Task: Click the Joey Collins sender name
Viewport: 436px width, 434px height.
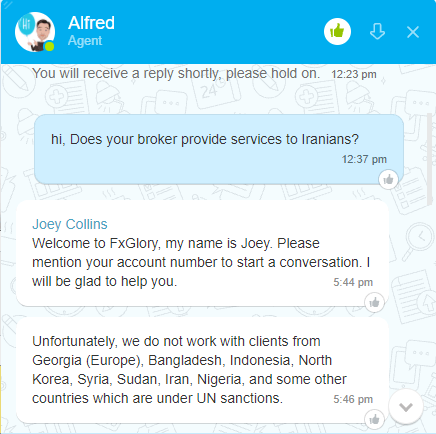Action: tap(70, 224)
